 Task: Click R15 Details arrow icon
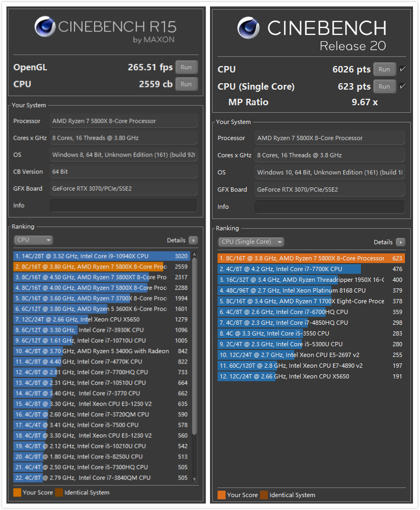(193, 241)
